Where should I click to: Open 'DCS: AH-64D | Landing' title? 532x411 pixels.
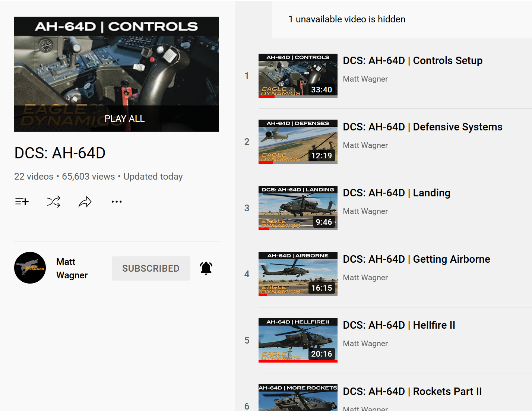(x=396, y=193)
